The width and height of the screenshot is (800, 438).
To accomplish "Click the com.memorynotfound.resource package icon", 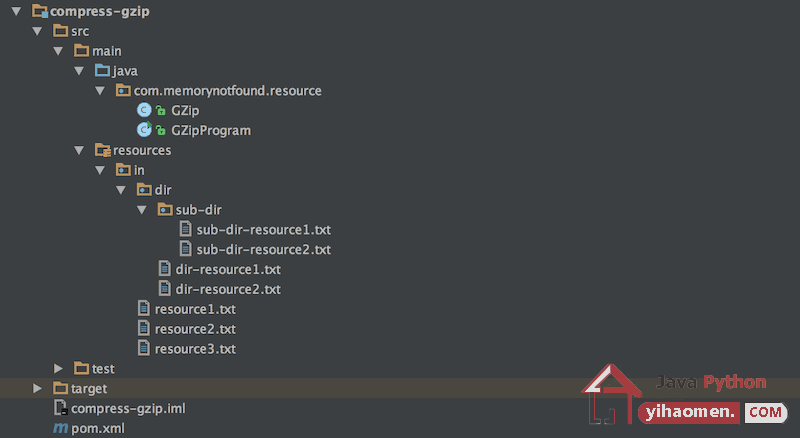I will tap(123, 90).
